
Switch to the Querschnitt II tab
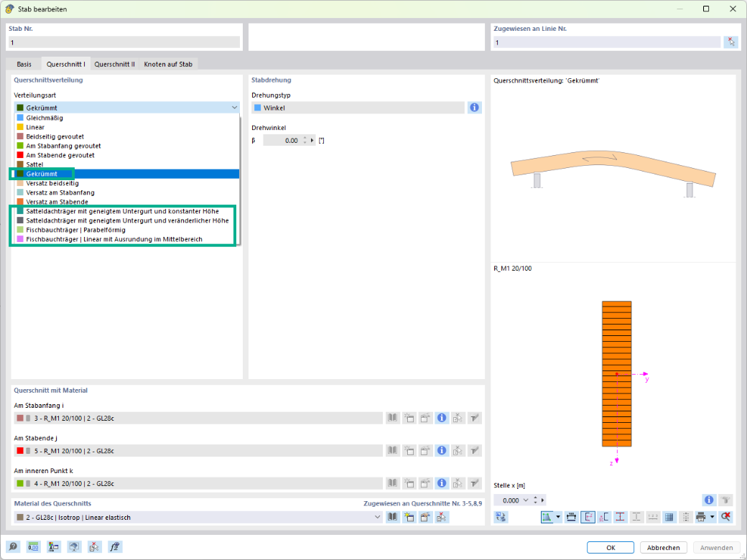pyautogui.click(x=114, y=64)
